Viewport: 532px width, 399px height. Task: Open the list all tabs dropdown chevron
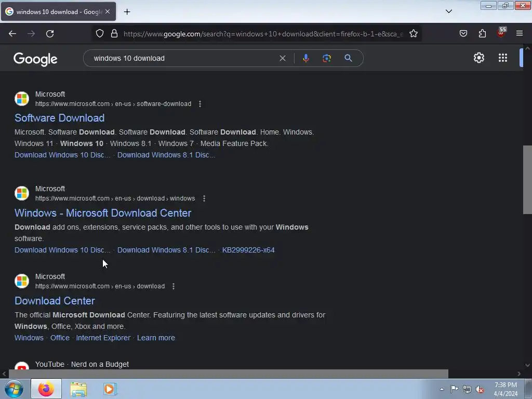(448, 11)
